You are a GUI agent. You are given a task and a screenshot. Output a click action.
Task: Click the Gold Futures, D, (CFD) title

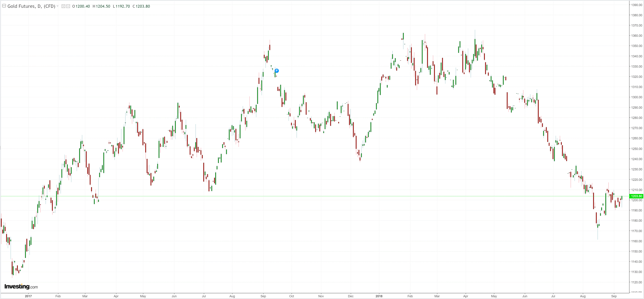point(31,6)
